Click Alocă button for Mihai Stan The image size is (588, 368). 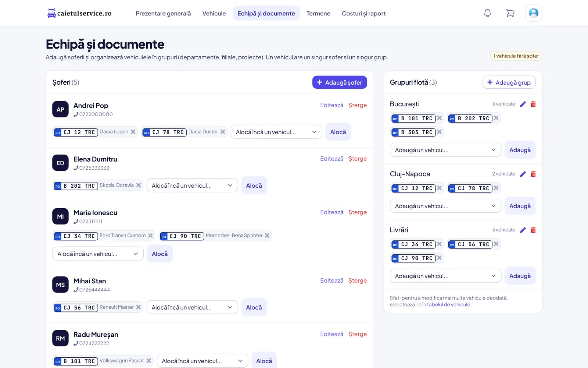[x=254, y=307]
